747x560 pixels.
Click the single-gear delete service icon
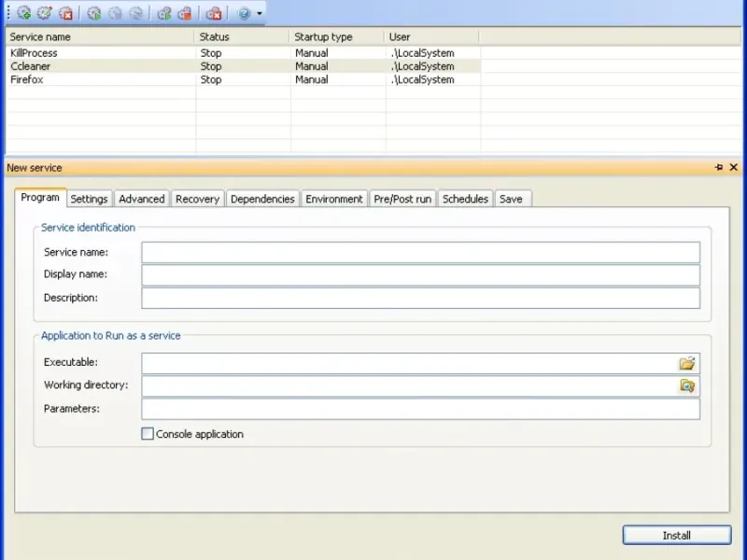[x=65, y=13]
